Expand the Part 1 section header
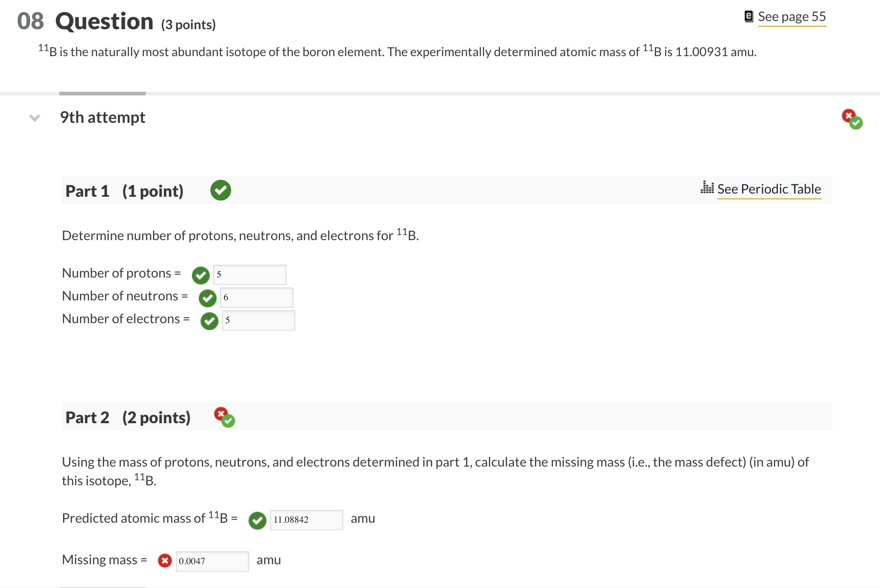The width and height of the screenshot is (880, 588). pyautogui.click(x=124, y=190)
